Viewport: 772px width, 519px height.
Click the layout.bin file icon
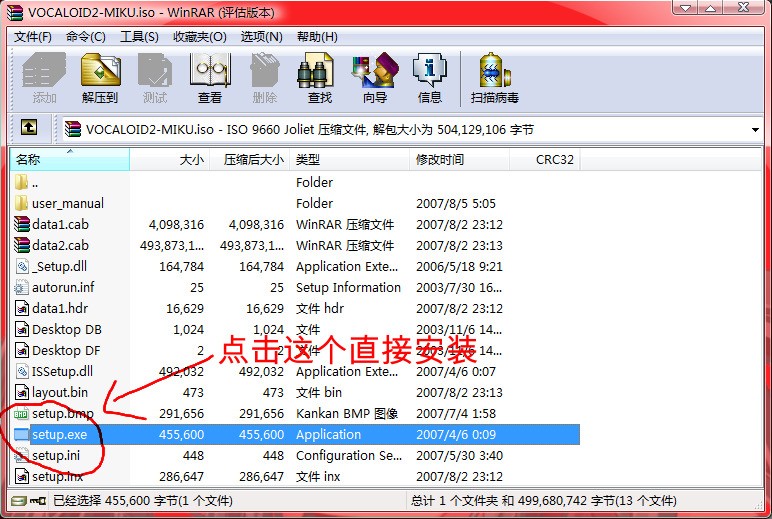pyautogui.click(x=22, y=392)
